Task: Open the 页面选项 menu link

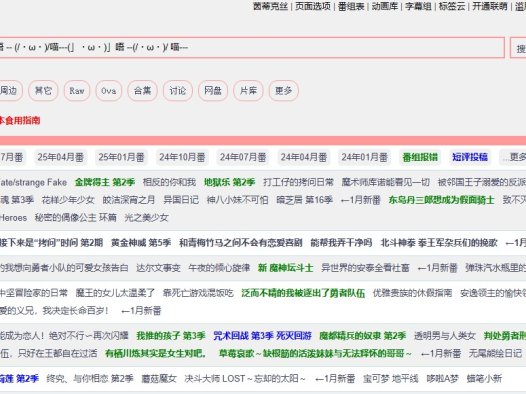Action: pos(313,6)
